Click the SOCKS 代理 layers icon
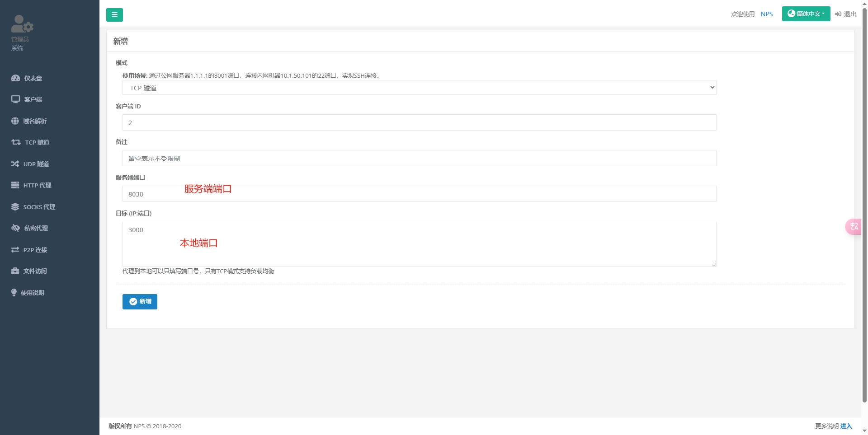The width and height of the screenshot is (868, 435). tap(15, 207)
